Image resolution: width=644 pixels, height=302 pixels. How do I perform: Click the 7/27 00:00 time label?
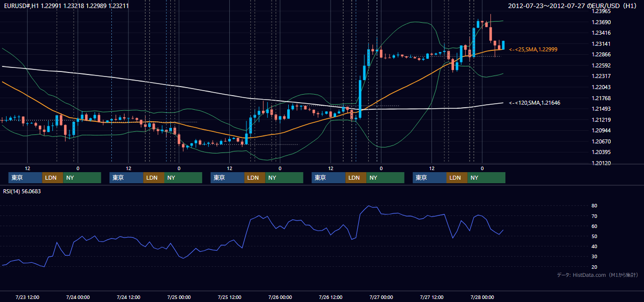point(381,297)
